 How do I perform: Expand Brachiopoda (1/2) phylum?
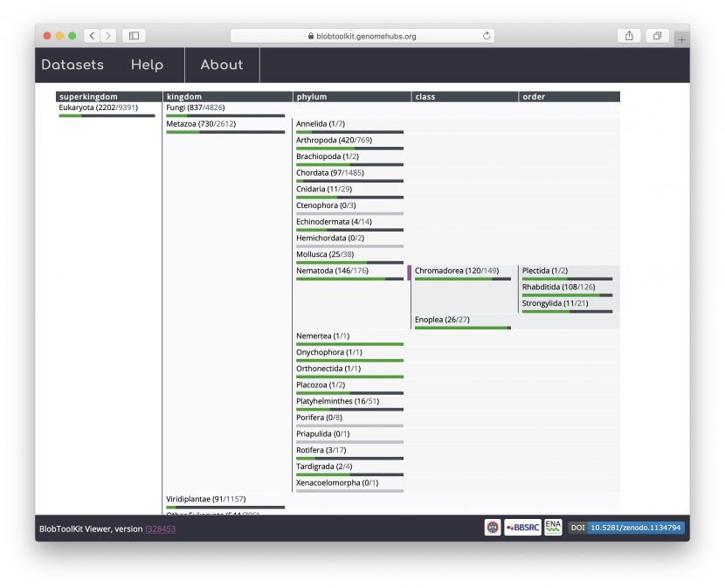click(328, 156)
